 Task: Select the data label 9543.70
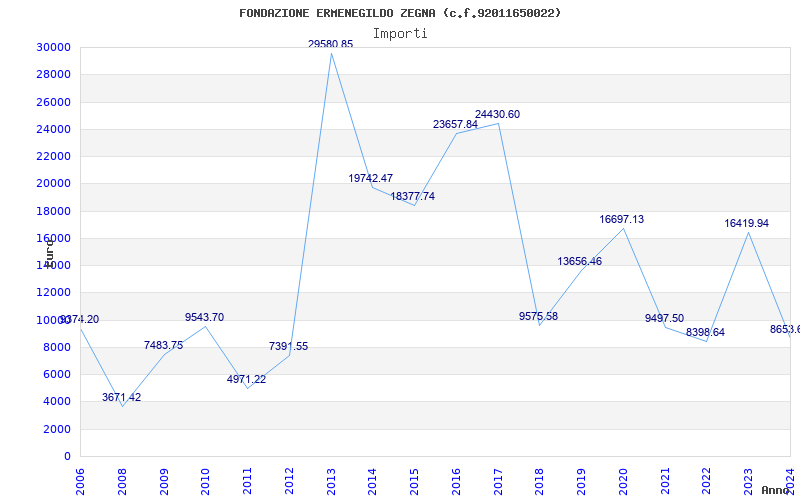(x=204, y=317)
